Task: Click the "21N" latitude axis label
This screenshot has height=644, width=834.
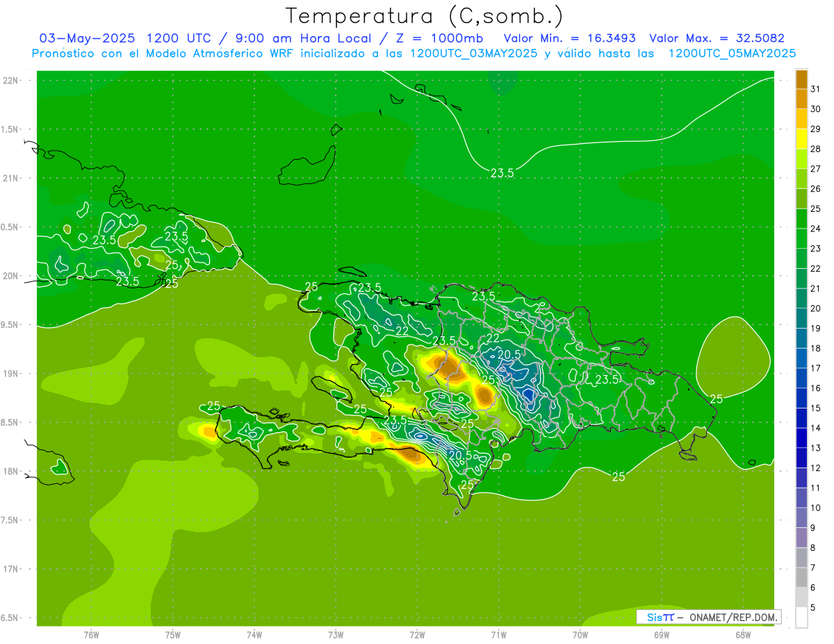Action: [x=10, y=178]
